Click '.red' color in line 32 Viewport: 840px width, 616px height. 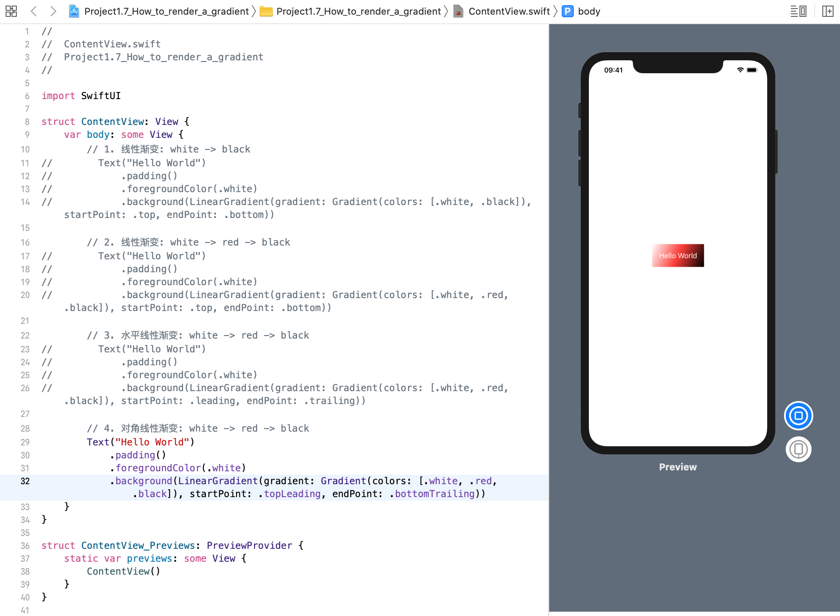point(481,481)
